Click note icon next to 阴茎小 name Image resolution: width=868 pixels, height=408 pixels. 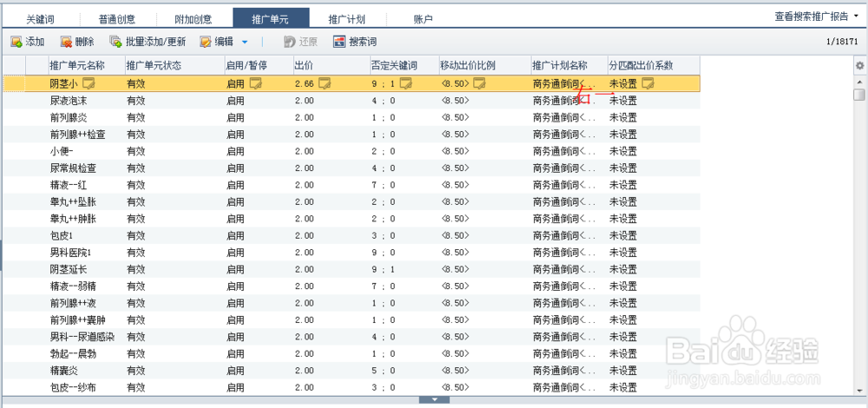pyautogui.click(x=89, y=83)
